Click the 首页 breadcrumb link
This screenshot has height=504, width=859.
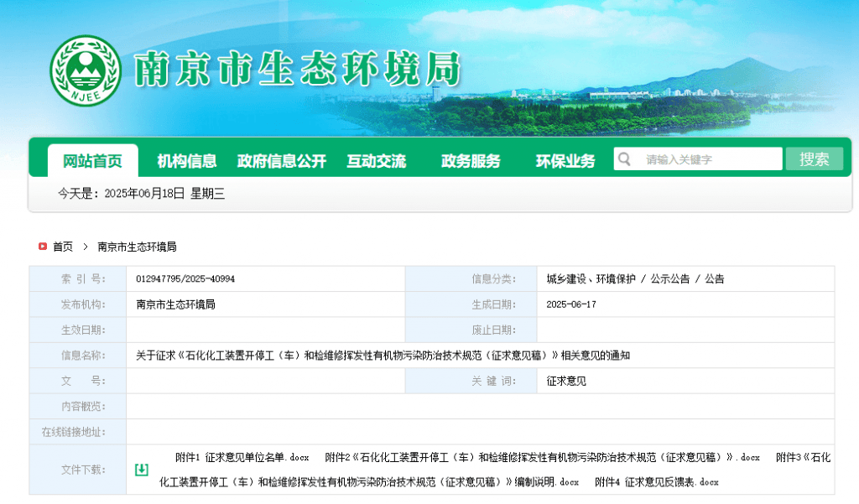tap(63, 247)
